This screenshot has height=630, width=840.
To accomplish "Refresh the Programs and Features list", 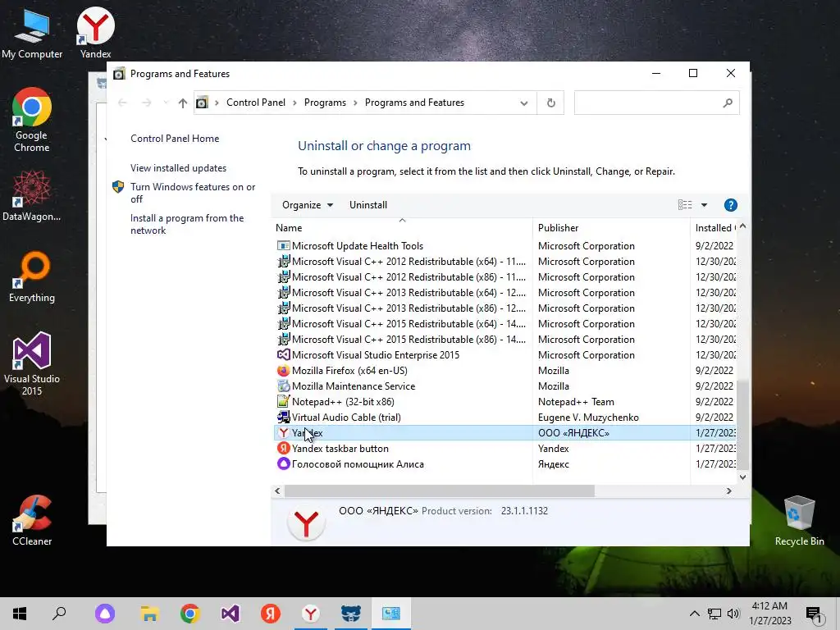I will tap(550, 103).
